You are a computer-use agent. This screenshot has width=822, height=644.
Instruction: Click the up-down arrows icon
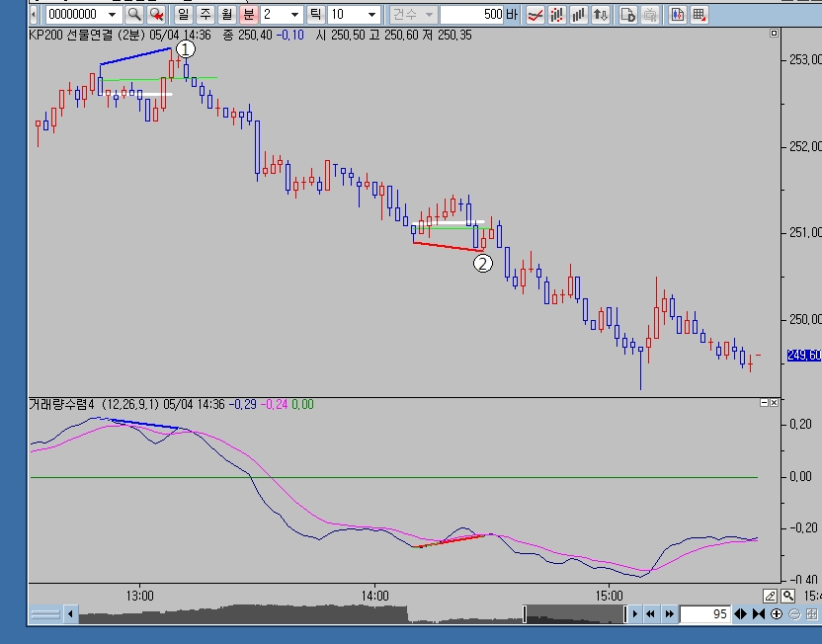pyautogui.click(x=600, y=15)
